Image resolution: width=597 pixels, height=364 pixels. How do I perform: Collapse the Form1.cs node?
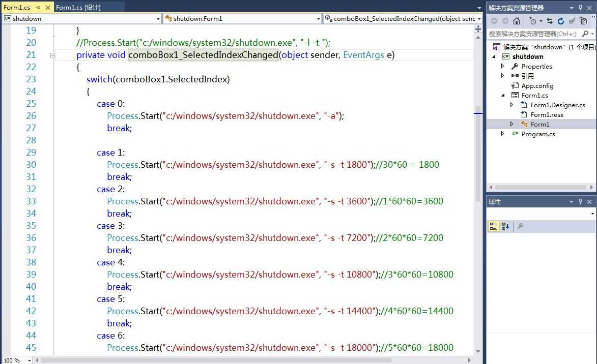(x=503, y=96)
